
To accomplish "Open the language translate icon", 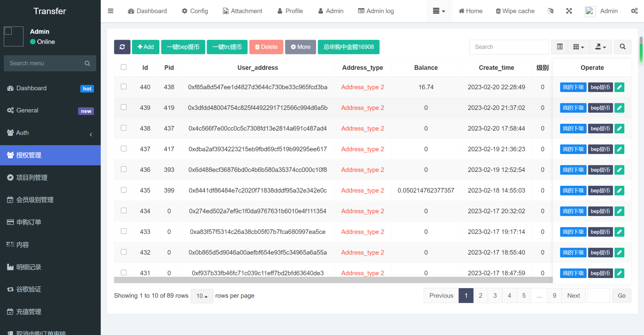I will tap(550, 11).
